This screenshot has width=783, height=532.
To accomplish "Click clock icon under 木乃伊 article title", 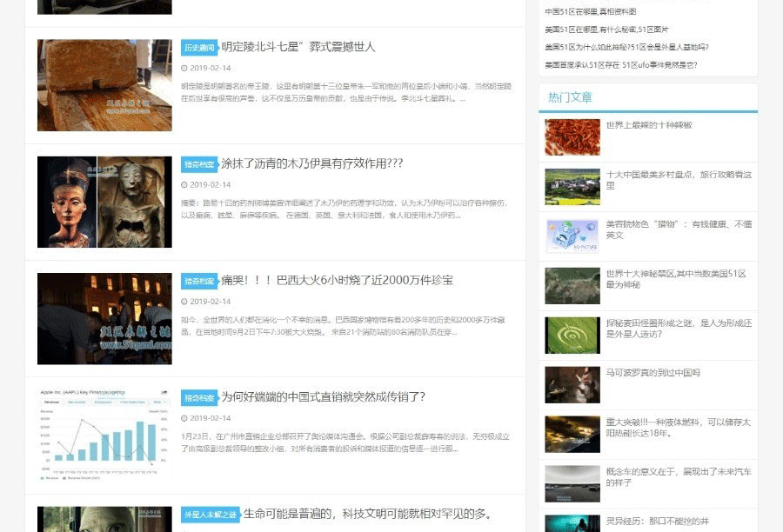I will pyautogui.click(x=184, y=184).
